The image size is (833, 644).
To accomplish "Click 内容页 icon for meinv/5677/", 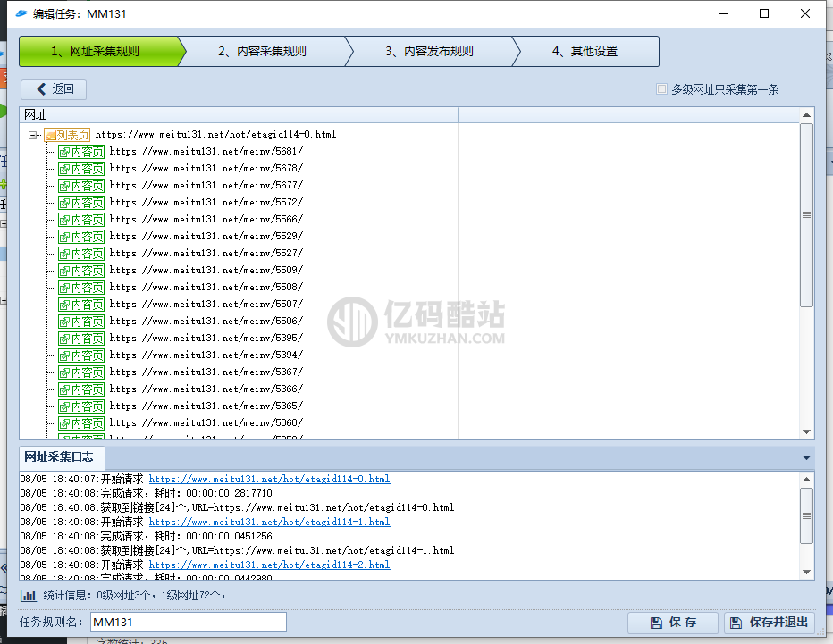I will 81,186.
